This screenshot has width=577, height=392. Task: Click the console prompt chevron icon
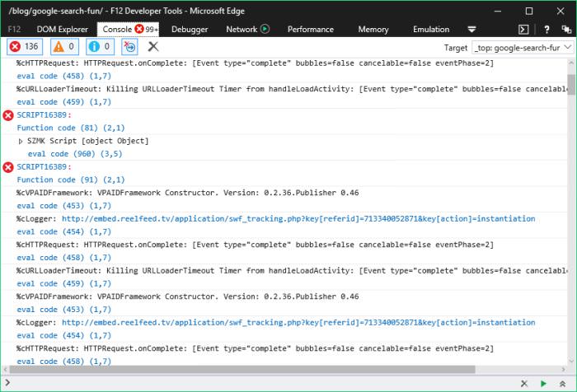click(x=7, y=383)
